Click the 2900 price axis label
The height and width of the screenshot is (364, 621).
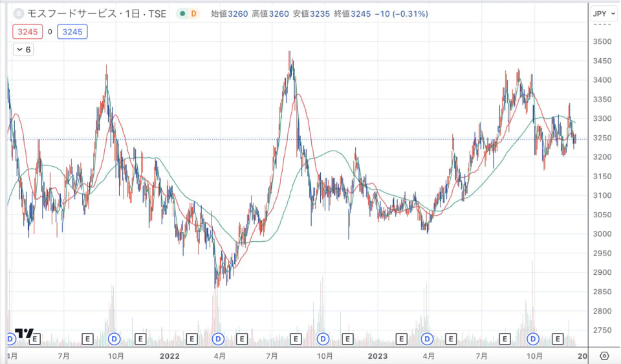pyautogui.click(x=602, y=272)
